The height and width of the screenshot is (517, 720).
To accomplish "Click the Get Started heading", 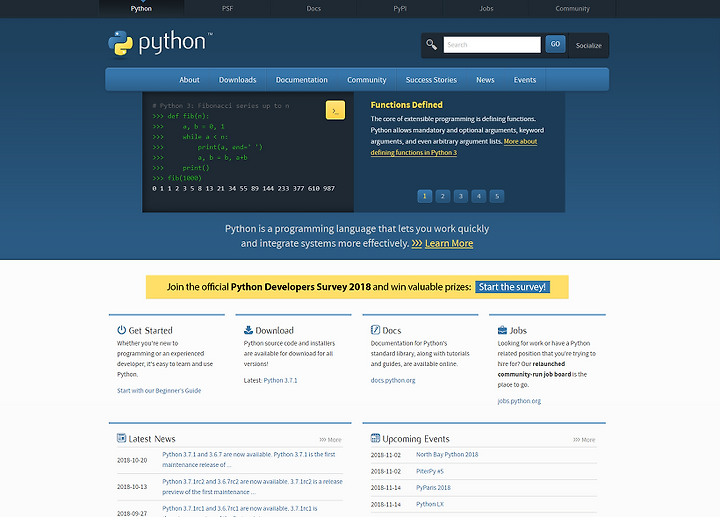I will click(x=150, y=330).
